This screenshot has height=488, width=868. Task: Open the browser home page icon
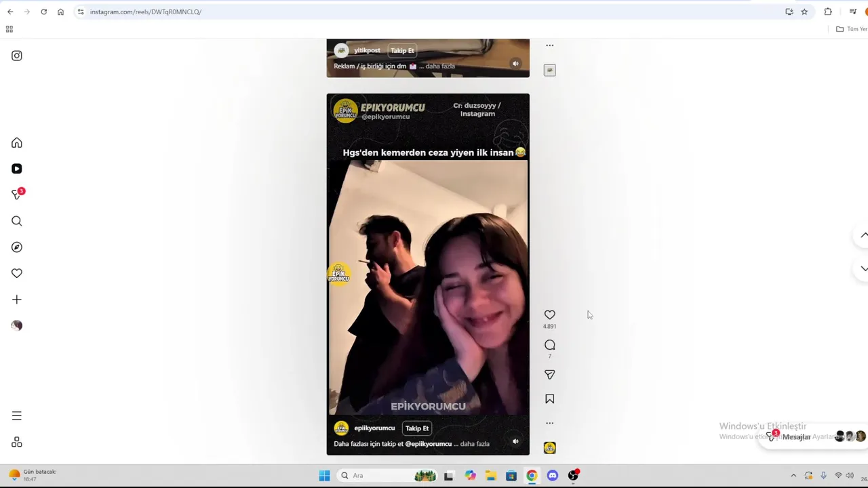(x=60, y=12)
